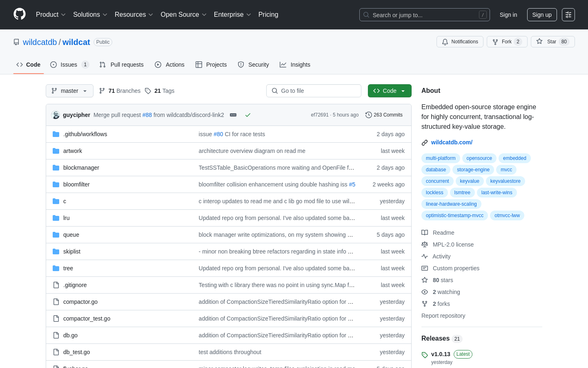The height and width of the screenshot is (368, 588).
Task: Open issue #80 link in commit message
Action: coord(218,134)
